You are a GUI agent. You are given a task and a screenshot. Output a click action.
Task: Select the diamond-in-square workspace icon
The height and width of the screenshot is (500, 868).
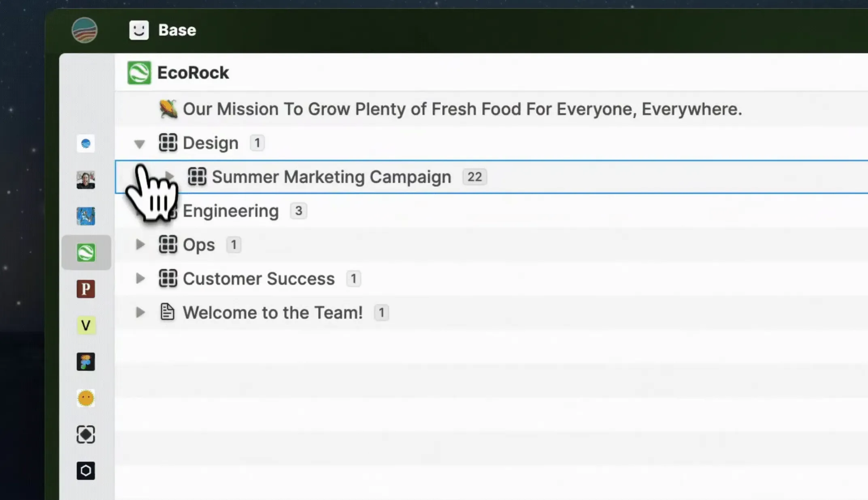click(x=86, y=434)
